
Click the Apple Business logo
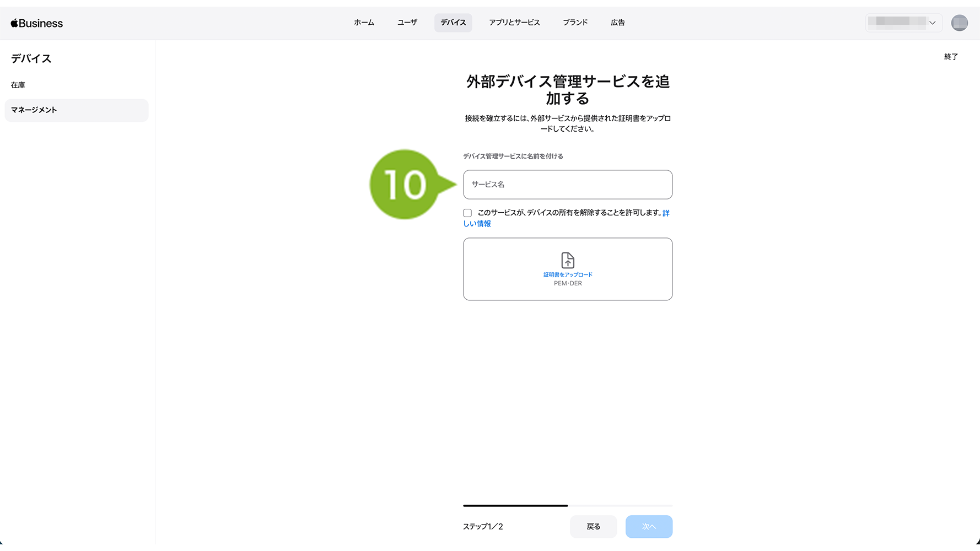click(37, 23)
